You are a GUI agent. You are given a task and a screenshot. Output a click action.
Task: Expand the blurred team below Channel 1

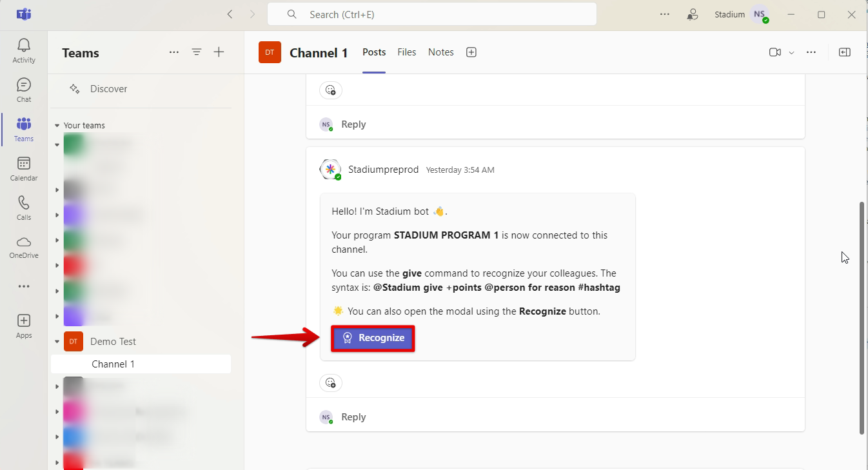point(57,386)
